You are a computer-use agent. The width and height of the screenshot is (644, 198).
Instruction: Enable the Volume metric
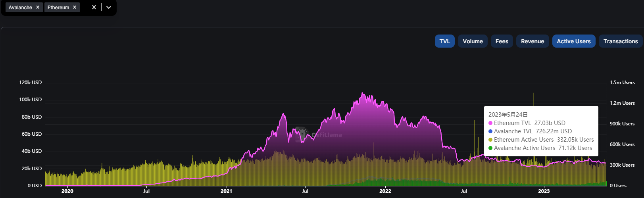[473, 41]
